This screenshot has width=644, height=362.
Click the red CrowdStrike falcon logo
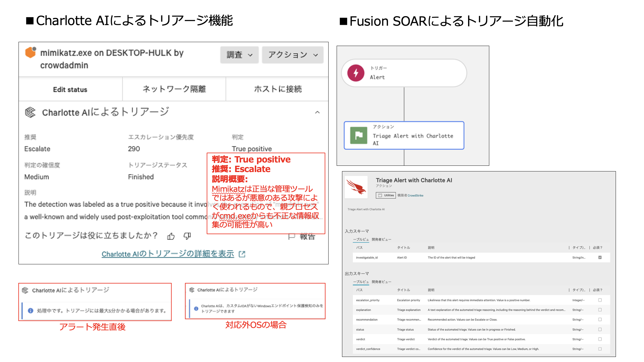pyautogui.click(x=356, y=187)
